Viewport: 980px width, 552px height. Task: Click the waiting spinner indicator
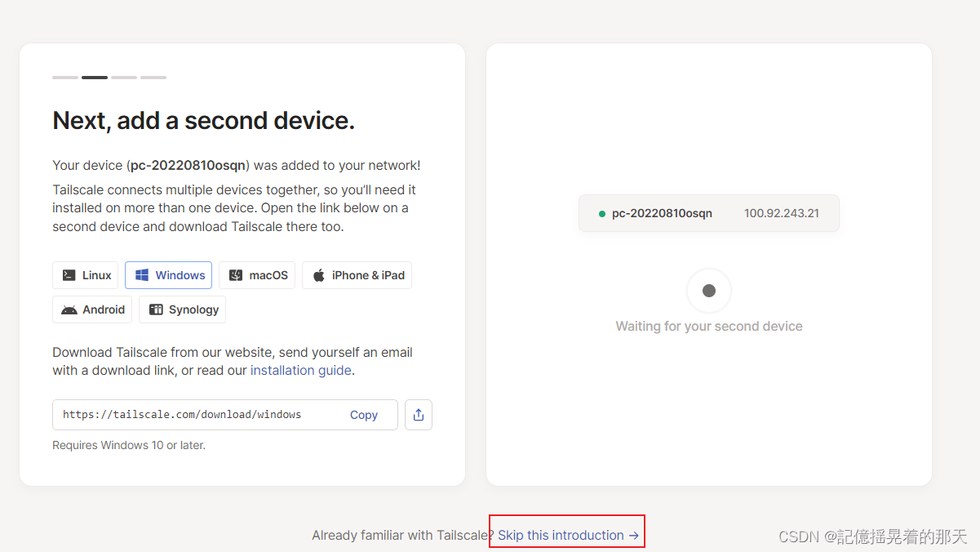[x=709, y=291]
